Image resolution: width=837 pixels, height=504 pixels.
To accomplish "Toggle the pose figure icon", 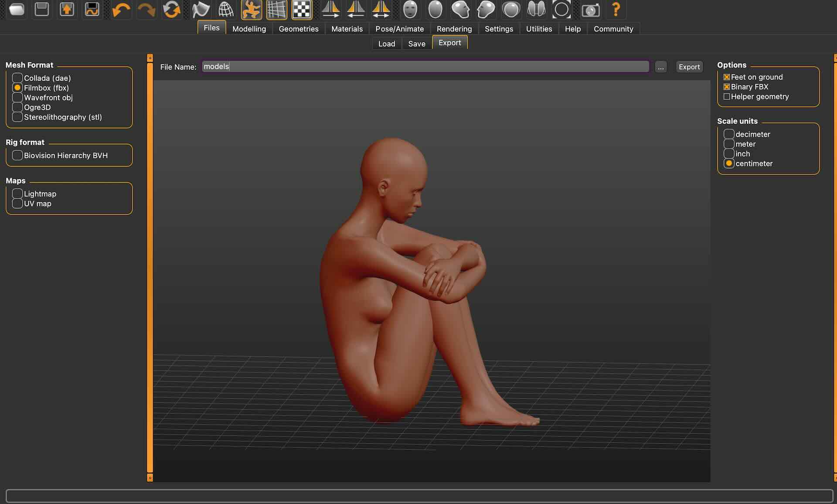I will pos(251,10).
